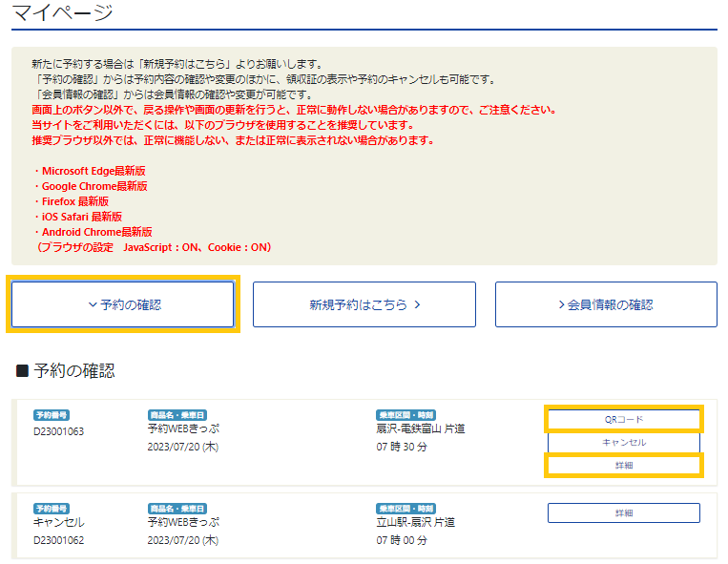The height and width of the screenshot is (564, 728).
Task: Click the Google Chrome最新版 browser note
Action: pos(91,186)
